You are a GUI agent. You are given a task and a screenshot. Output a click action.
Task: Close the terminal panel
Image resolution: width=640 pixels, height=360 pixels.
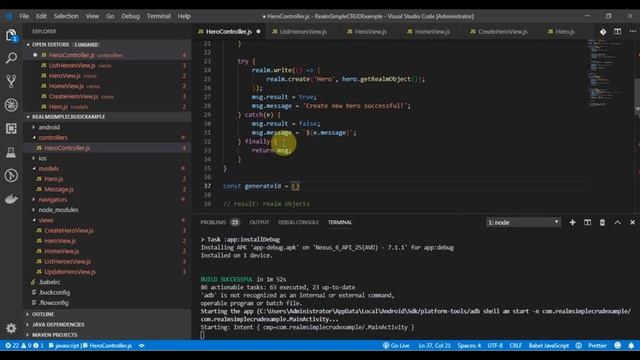tap(632, 222)
